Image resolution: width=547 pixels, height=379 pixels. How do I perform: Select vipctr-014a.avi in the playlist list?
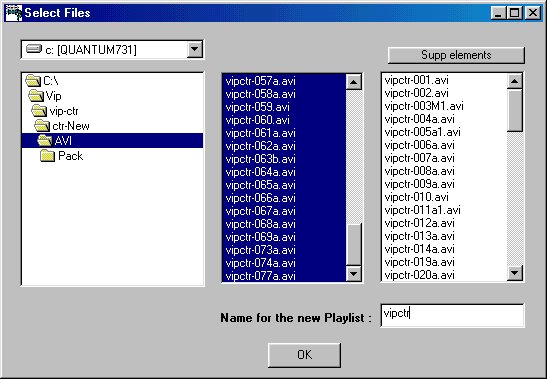pyautogui.click(x=444, y=249)
